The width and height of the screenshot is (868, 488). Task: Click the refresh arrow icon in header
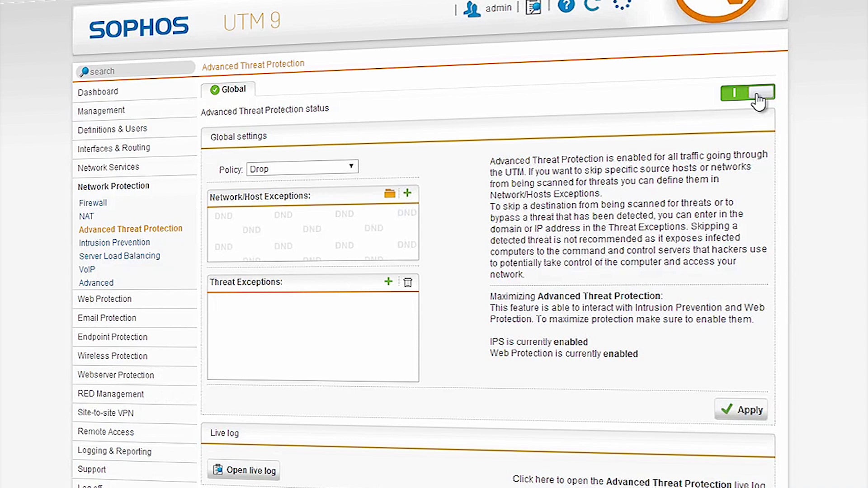(592, 5)
